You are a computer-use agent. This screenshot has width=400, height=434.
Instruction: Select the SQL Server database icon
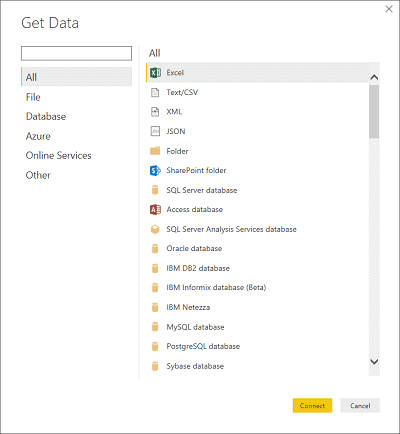155,190
